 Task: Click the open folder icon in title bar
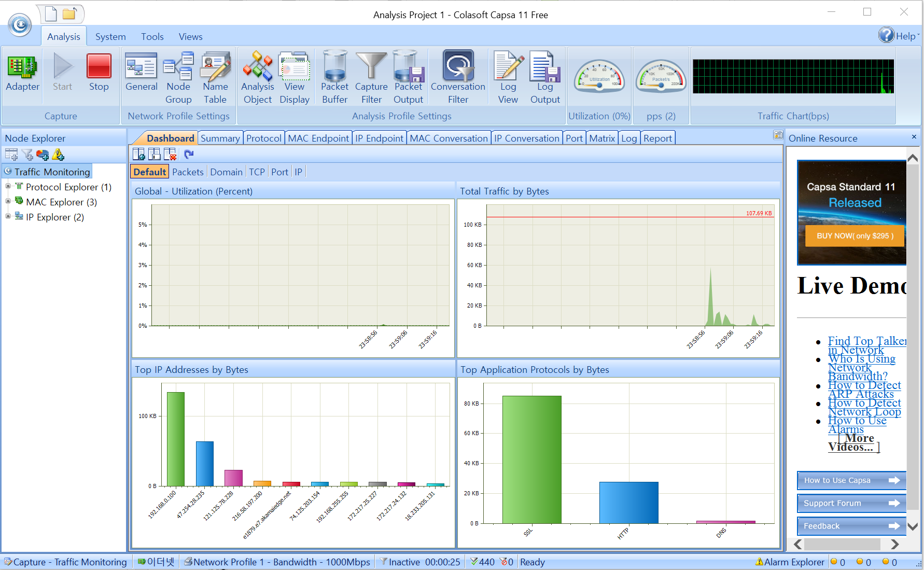point(69,13)
